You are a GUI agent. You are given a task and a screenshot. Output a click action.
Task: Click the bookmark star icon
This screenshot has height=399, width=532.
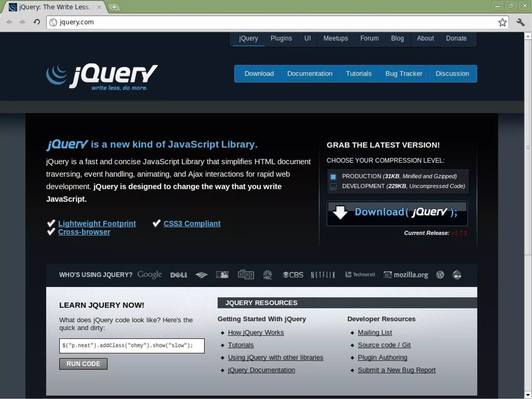tap(502, 22)
